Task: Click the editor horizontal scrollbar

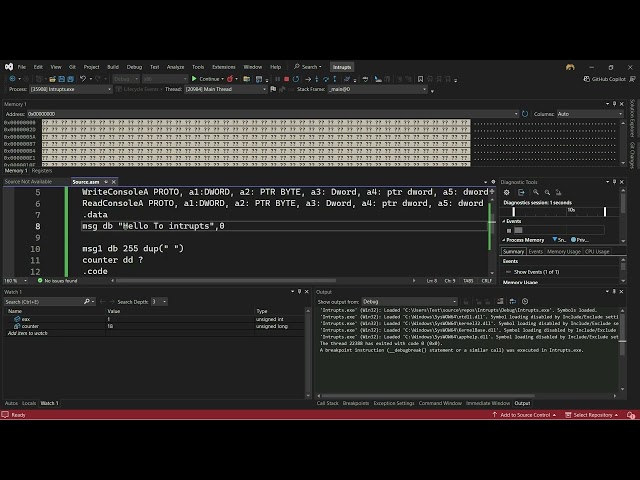Action: coord(226,281)
